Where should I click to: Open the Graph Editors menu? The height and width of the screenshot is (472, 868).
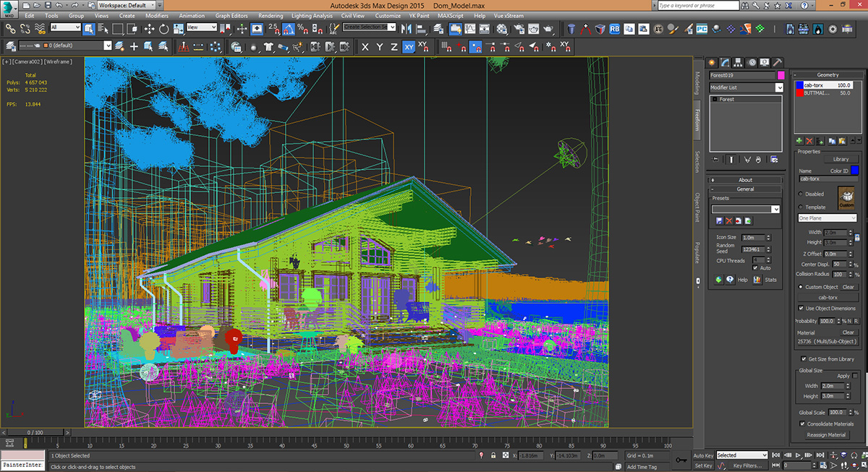pos(231,15)
